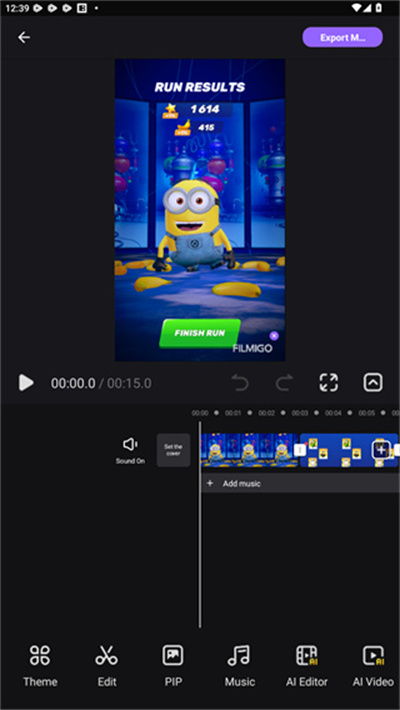Remove the FILMIGO watermark with the purple x
The image size is (400, 710).
(x=274, y=336)
